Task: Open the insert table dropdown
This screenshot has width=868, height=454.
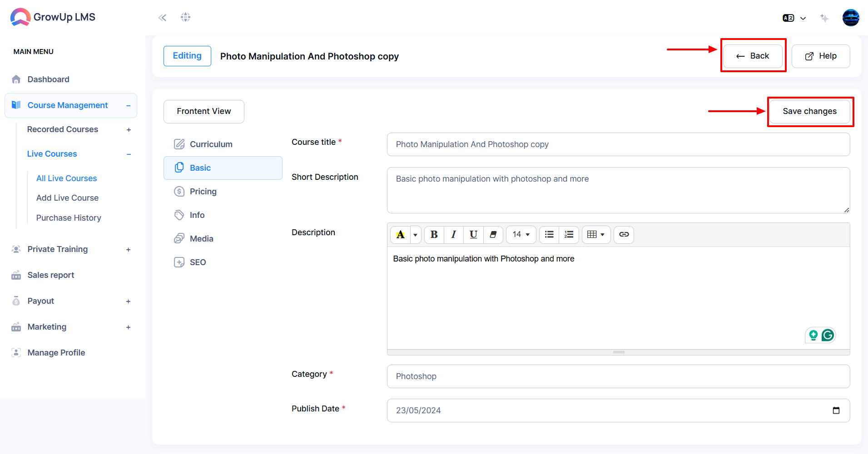Action: [x=596, y=235]
